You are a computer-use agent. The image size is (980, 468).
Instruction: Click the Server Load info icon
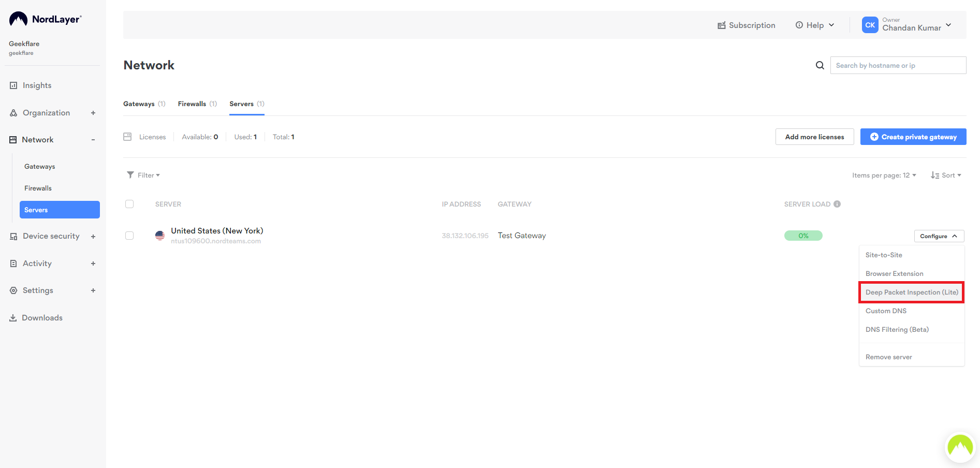click(837, 204)
